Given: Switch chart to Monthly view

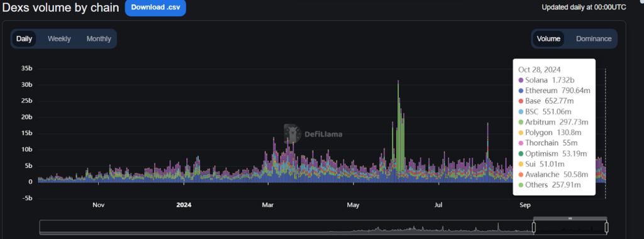Looking at the screenshot, I should click(99, 38).
